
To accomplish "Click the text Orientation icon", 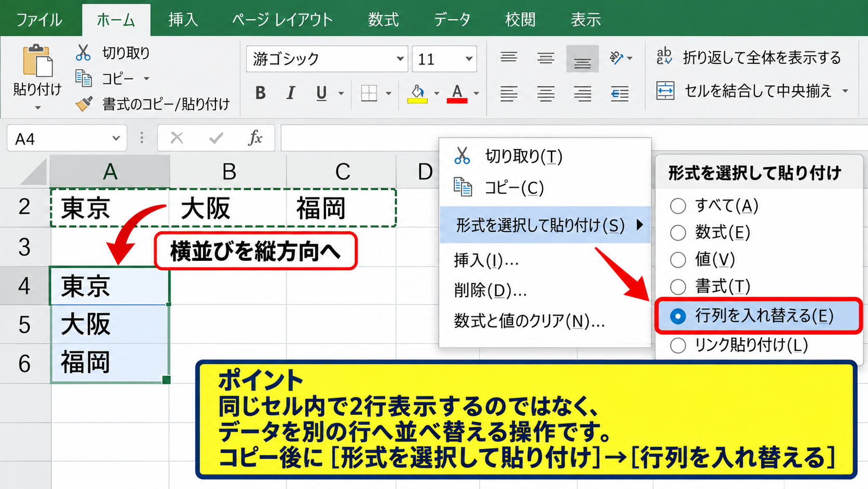I will click(617, 58).
